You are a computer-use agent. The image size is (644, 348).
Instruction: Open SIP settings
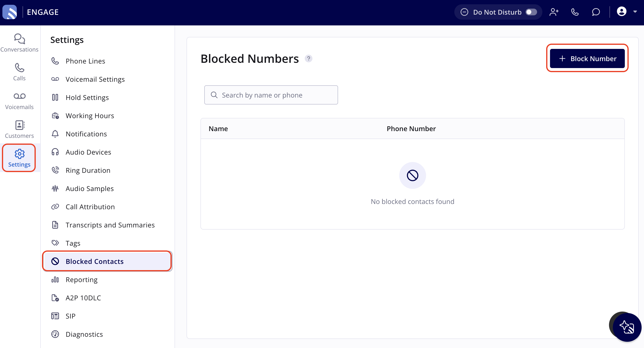tap(107, 316)
